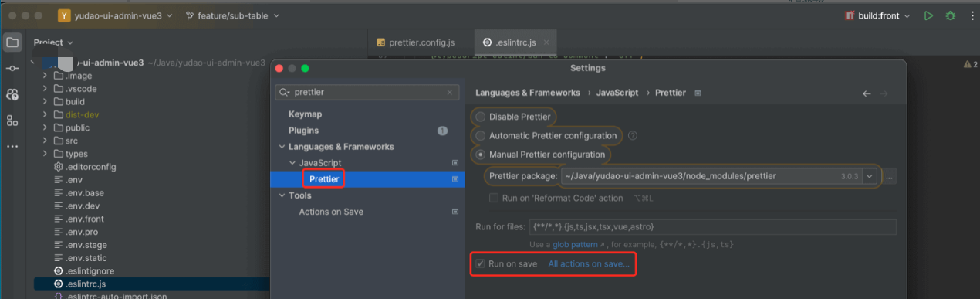Clear the prettier search field
The width and height of the screenshot is (980, 299).
click(451, 92)
